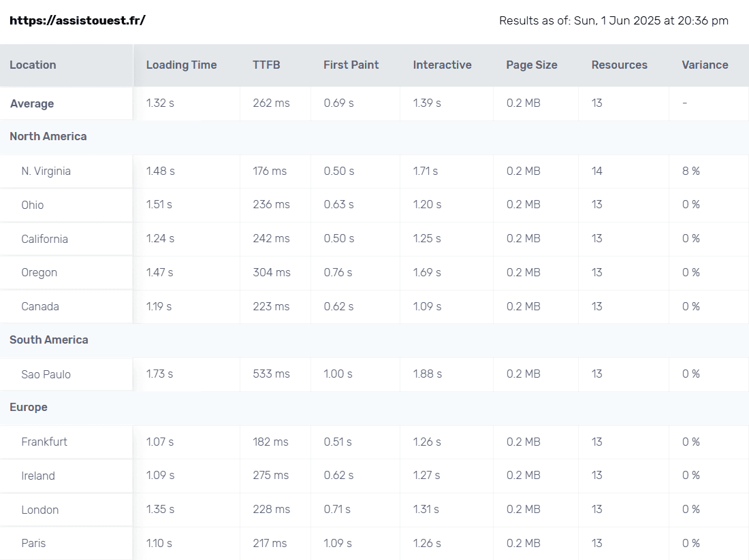
Task: Collapse the North America group row
Action: [48, 137]
